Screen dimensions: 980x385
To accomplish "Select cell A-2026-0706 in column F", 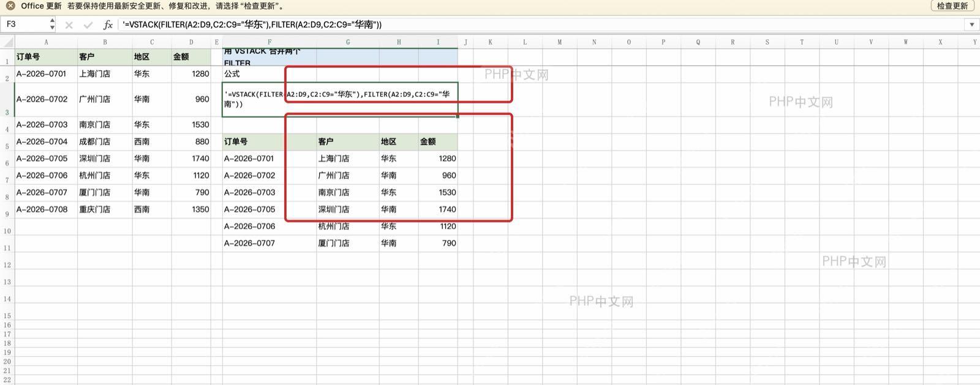I will pos(269,226).
